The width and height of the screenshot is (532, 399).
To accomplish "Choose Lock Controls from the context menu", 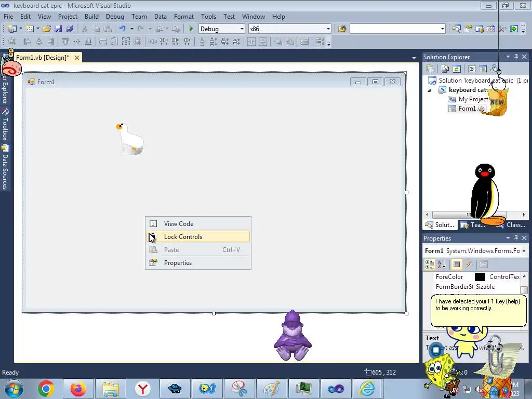I will pos(198,237).
